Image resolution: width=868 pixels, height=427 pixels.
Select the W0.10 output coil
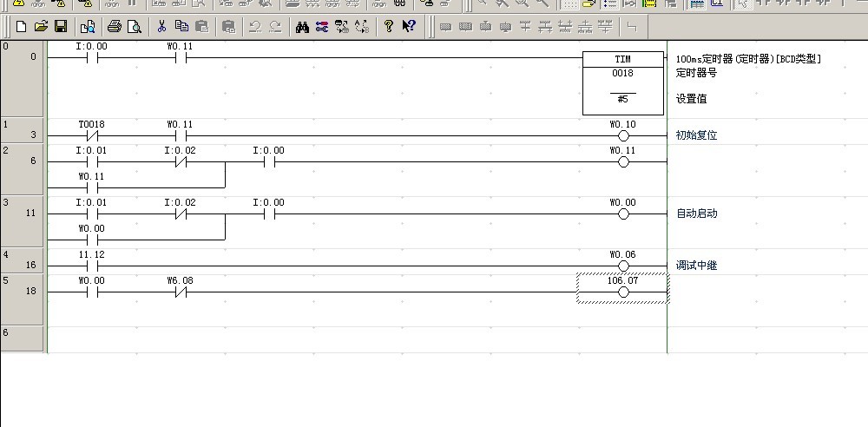coord(622,135)
